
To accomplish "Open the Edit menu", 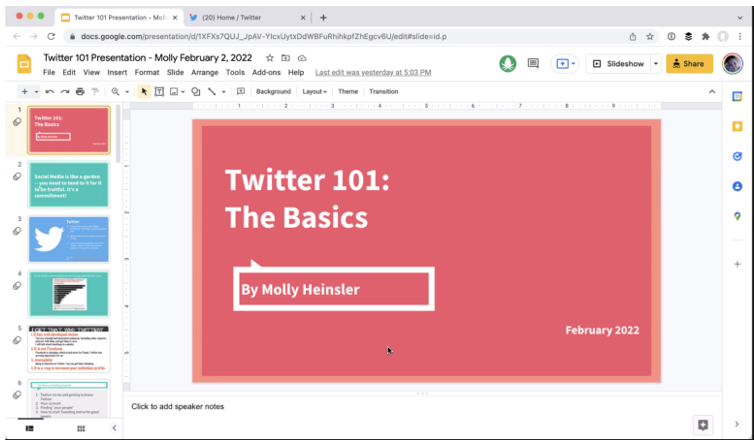I will [69, 73].
